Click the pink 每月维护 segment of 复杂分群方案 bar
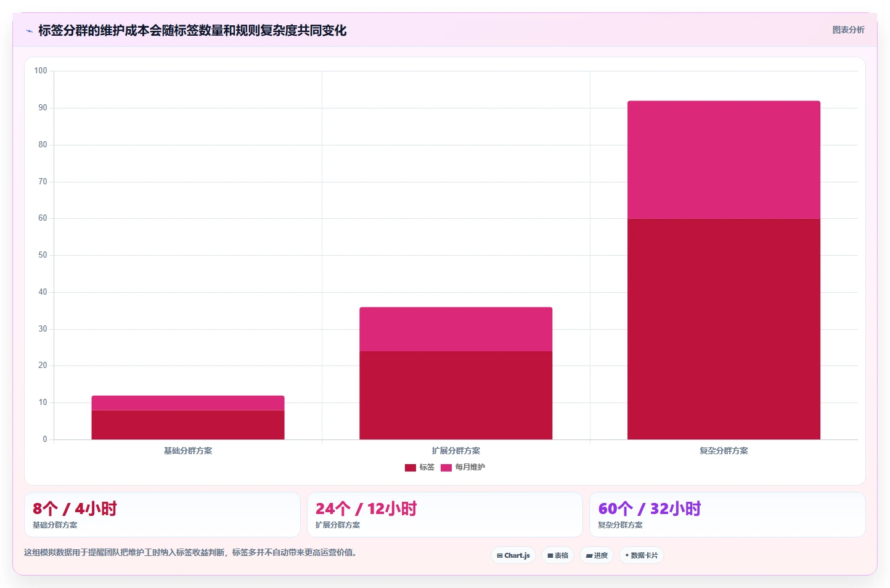Viewport: 890px width, 588px height. tap(724, 160)
